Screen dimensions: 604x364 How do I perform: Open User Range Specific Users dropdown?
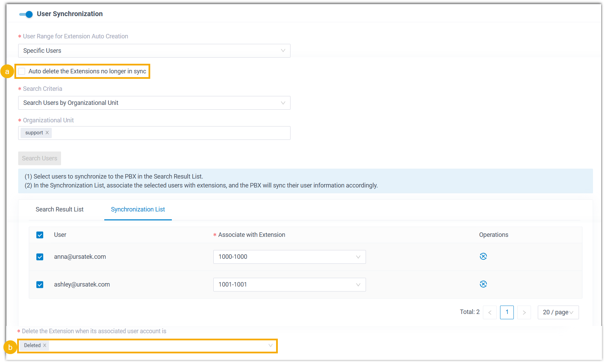coord(154,51)
